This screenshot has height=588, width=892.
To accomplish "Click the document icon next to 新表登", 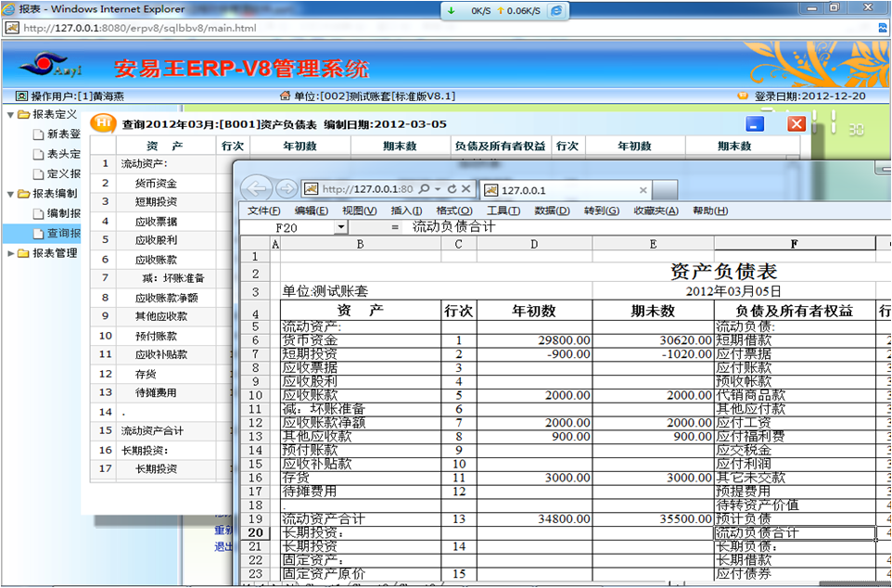I will click(38, 134).
